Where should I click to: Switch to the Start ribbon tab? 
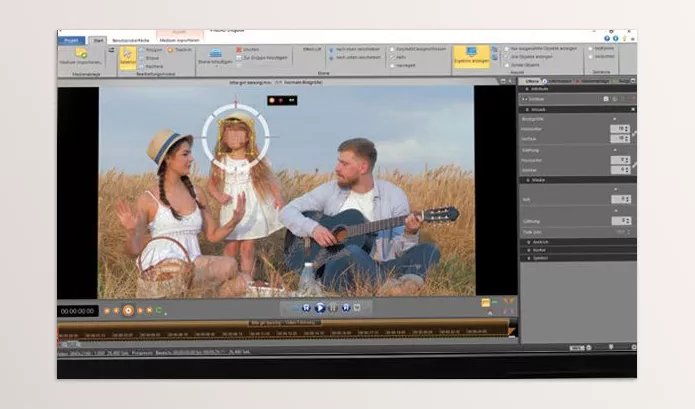(98, 40)
